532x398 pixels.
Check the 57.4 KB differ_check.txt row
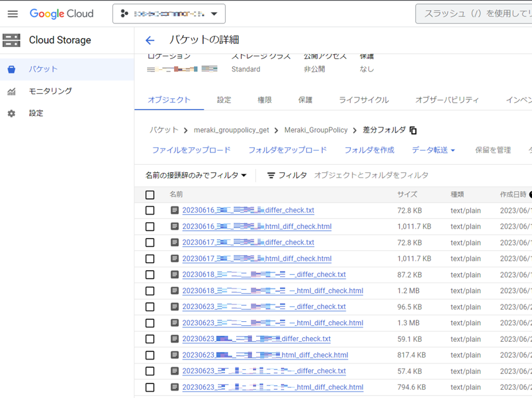(x=149, y=371)
